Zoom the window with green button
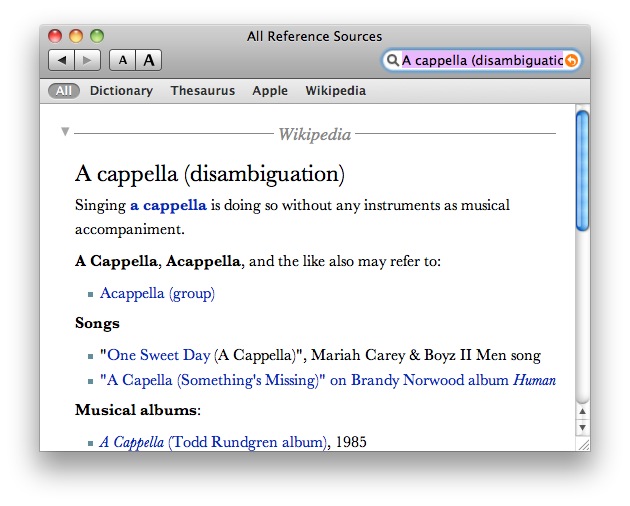 click(x=97, y=36)
